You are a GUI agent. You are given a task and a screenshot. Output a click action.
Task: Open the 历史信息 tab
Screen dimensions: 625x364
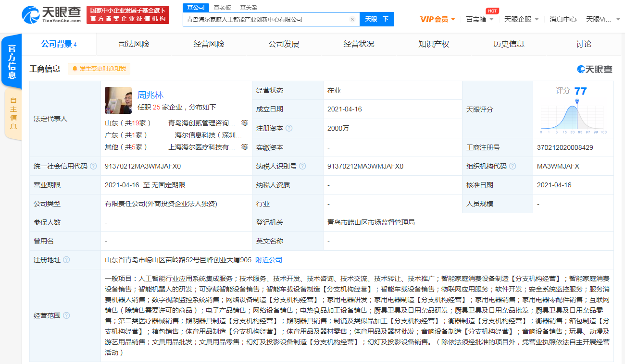[x=509, y=44]
